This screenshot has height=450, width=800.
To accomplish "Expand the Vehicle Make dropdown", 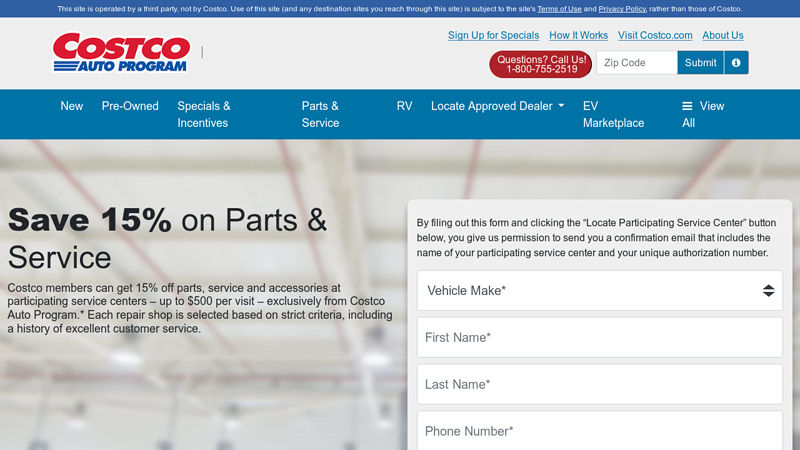I will pos(599,291).
